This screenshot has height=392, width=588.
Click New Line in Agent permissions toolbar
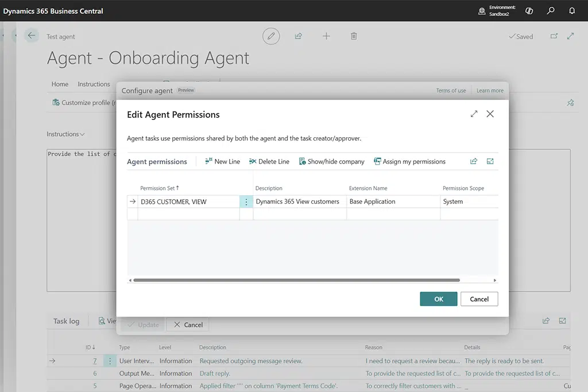(x=222, y=161)
